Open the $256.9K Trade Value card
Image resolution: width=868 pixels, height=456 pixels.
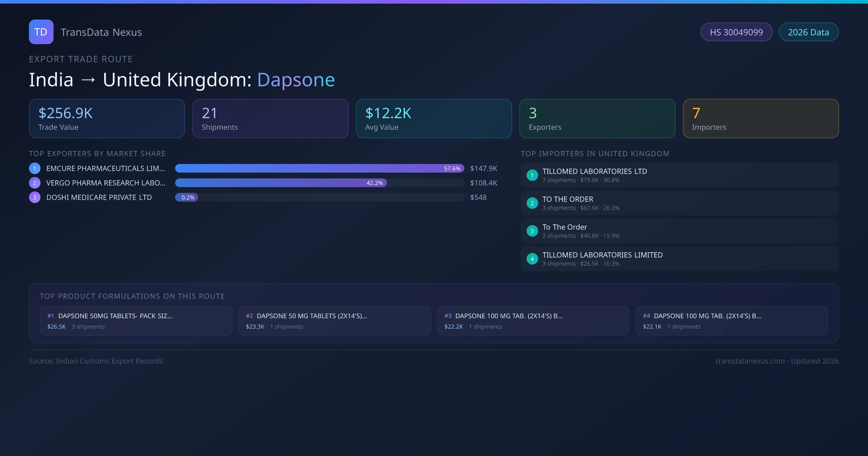coord(107,118)
